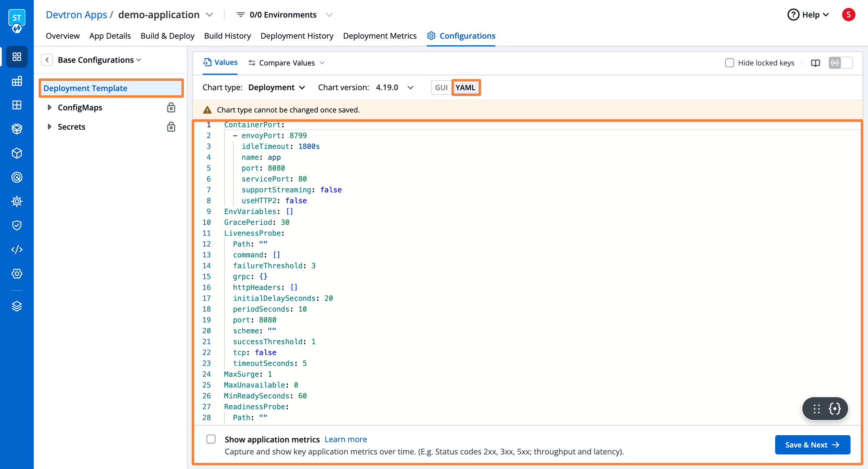The width and height of the screenshot is (868, 469).
Task: Click the LivenessProbe: line
Action: 254,233
